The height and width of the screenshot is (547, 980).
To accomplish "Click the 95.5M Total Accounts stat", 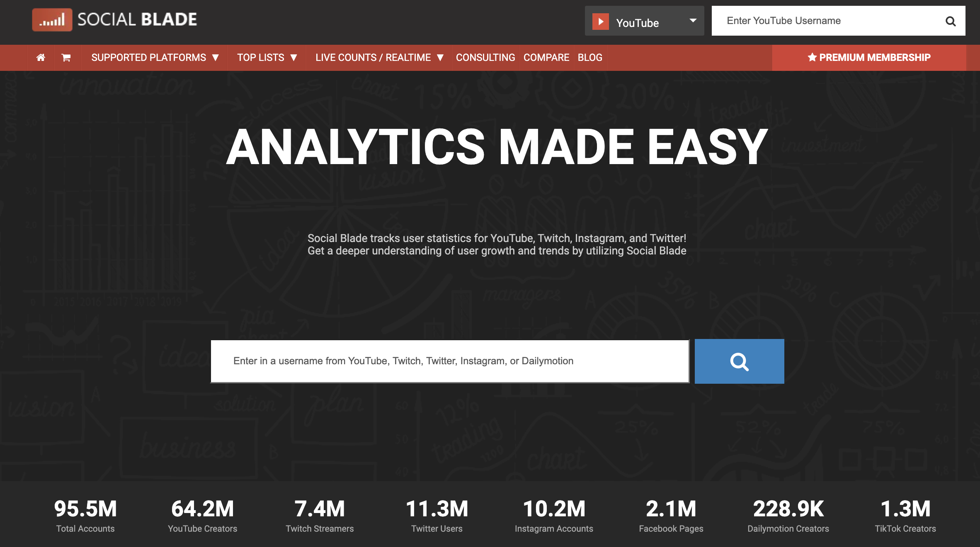I will 85,516.
